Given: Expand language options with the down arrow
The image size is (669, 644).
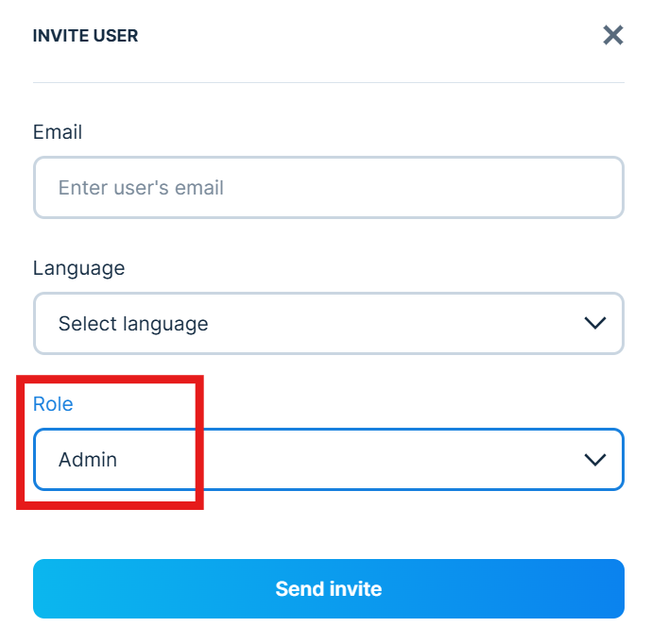Looking at the screenshot, I should [594, 324].
